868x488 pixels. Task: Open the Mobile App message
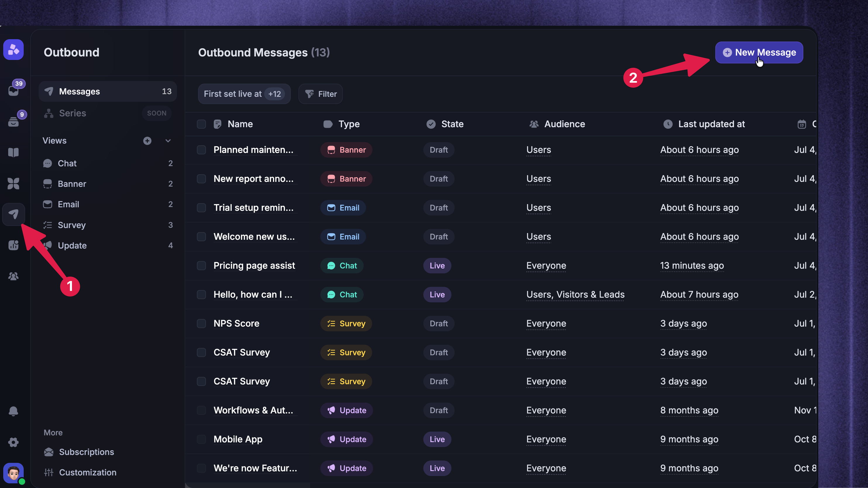(x=238, y=439)
